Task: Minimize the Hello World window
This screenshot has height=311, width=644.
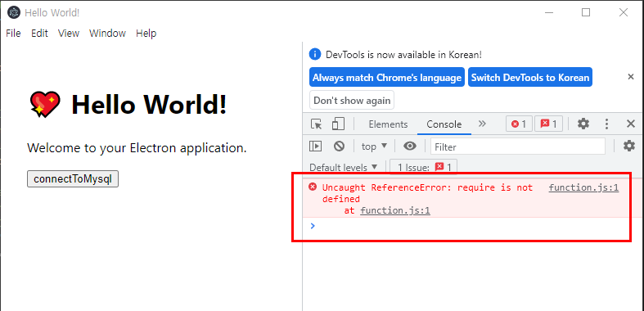Action: point(549,13)
